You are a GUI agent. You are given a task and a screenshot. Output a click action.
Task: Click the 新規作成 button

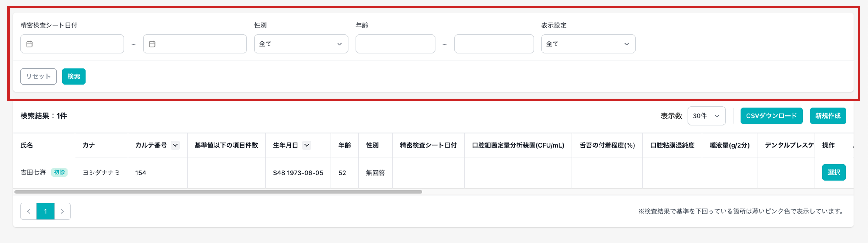pos(828,116)
